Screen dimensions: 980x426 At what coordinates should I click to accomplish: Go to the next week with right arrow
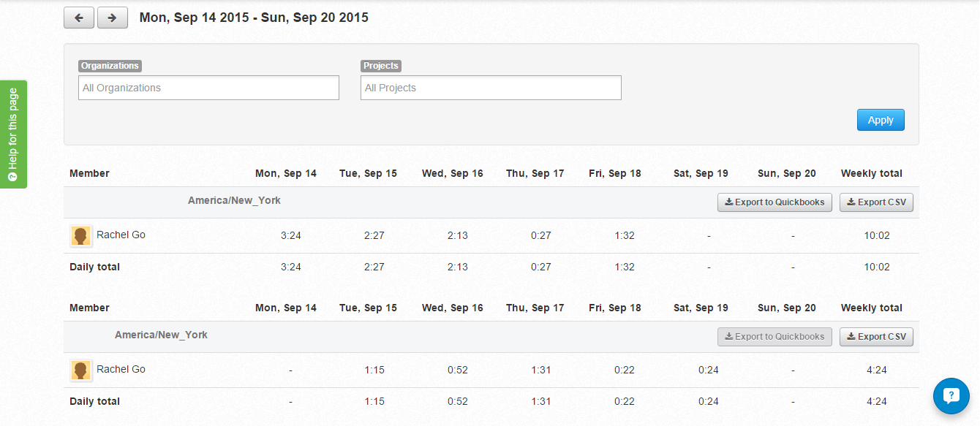[x=112, y=18]
